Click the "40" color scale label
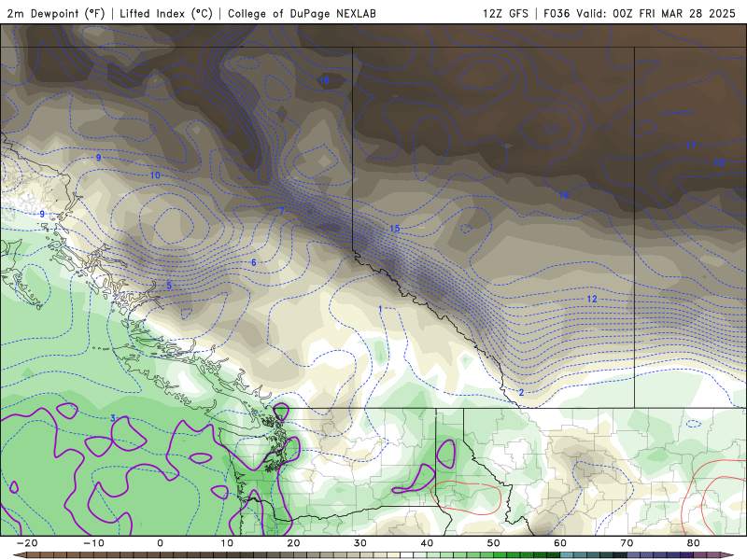747x560 pixels. 427,543
